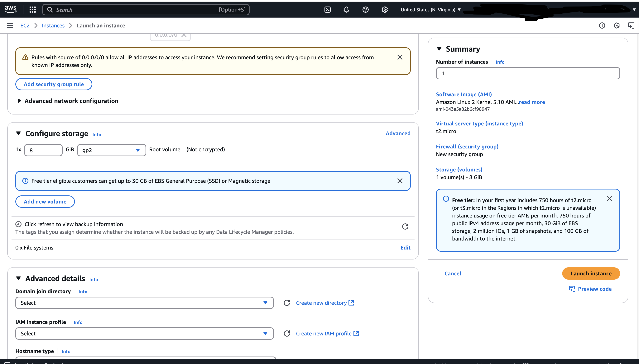Focus the root volume size field showing 8
This screenshot has width=639, height=364.
click(x=43, y=150)
